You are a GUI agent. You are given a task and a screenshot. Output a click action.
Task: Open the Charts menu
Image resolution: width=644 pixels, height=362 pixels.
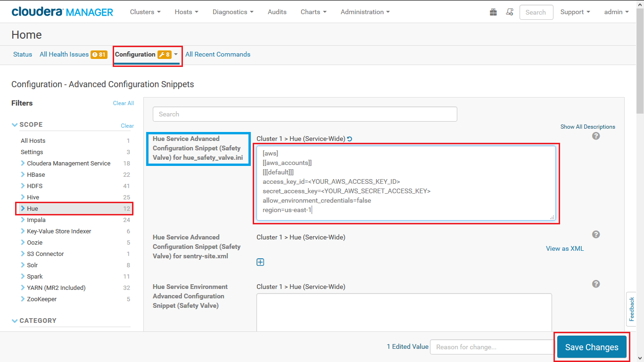(314, 12)
